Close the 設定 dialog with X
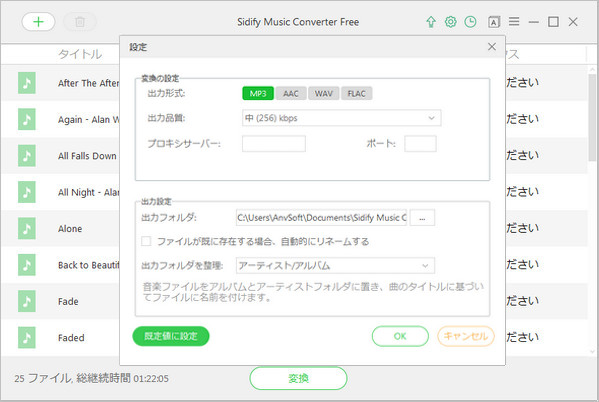 click(492, 47)
